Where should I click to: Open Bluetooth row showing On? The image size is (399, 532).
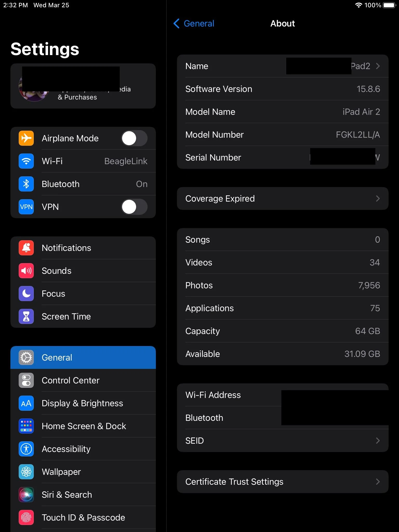coord(83,184)
